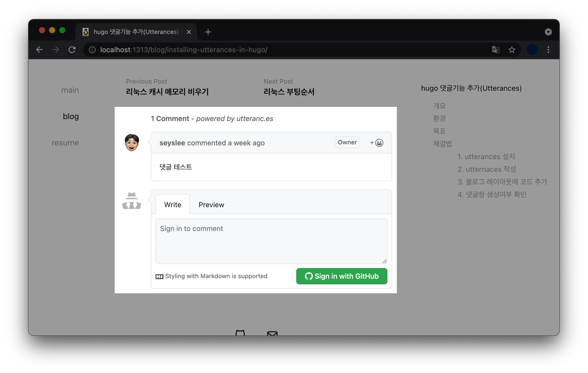Screen dimensions: 588x373
Task: Click the seyslee user avatar thumbnail
Action: tap(132, 143)
